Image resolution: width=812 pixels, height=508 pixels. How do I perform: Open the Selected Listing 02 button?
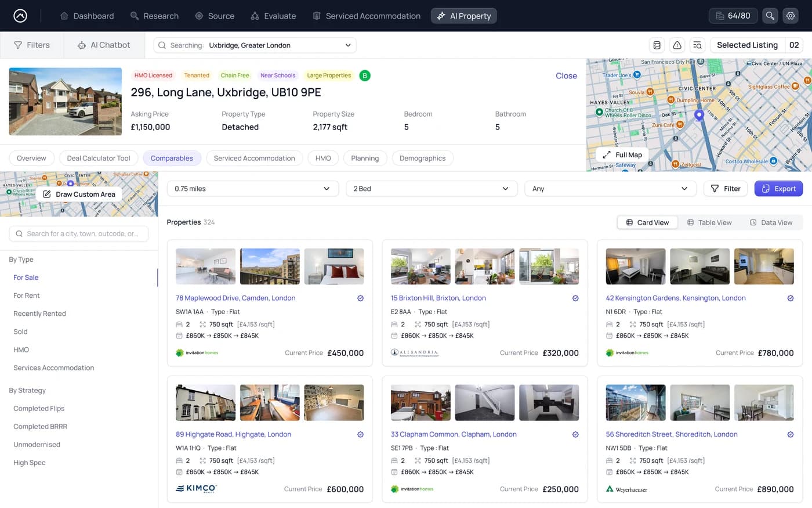[756, 45]
